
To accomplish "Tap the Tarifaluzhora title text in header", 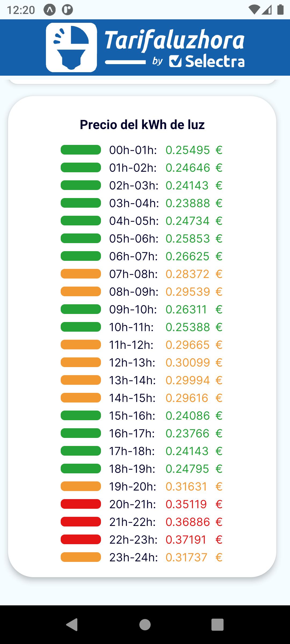I will pyautogui.click(x=175, y=40).
